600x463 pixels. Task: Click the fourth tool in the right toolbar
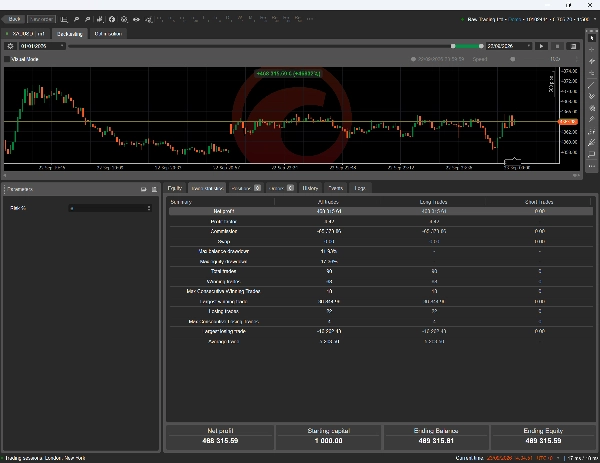(x=592, y=73)
